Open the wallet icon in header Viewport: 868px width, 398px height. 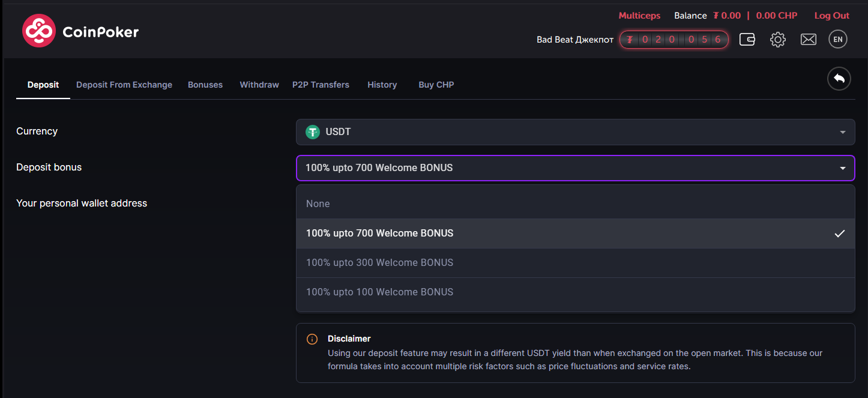[x=747, y=40]
